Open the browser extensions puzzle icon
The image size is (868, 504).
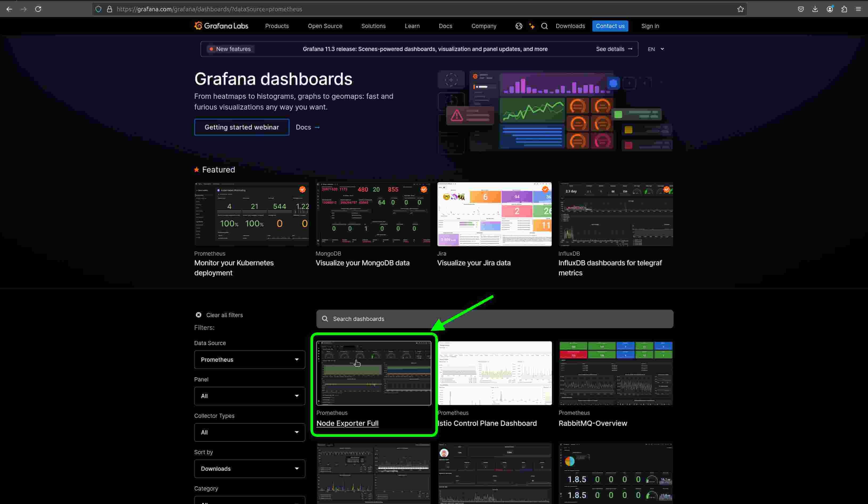(x=844, y=9)
